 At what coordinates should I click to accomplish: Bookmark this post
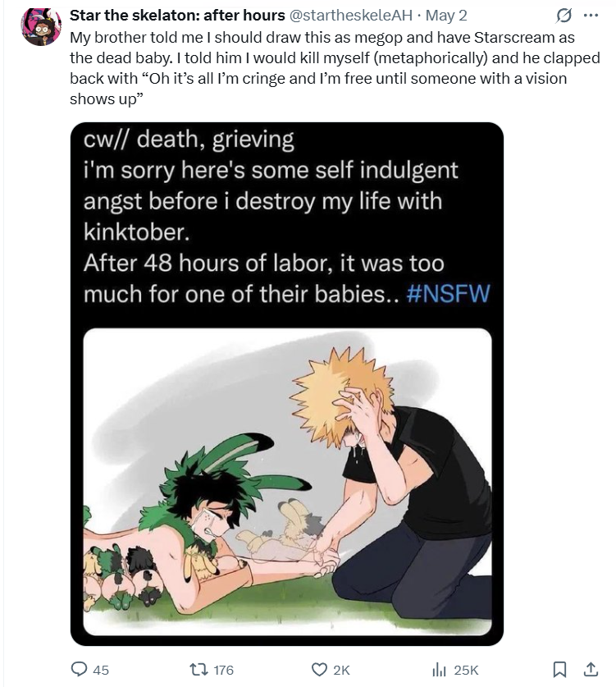point(559,669)
